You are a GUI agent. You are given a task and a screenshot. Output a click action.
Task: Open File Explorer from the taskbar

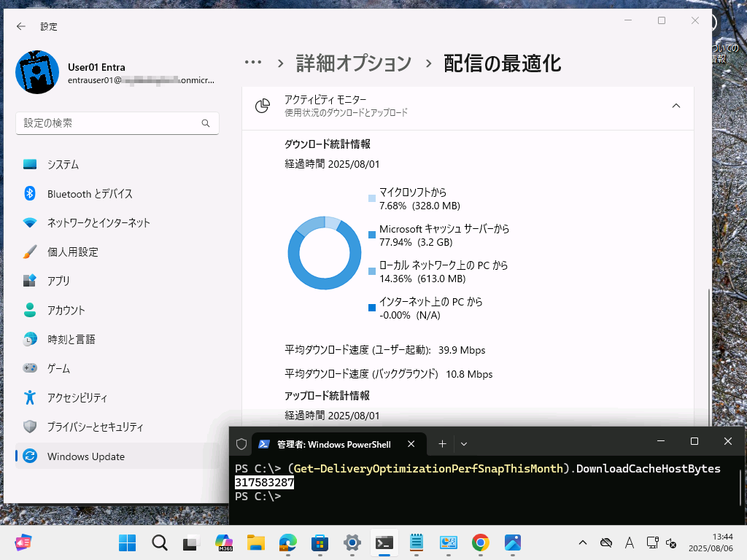click(255, 542)
